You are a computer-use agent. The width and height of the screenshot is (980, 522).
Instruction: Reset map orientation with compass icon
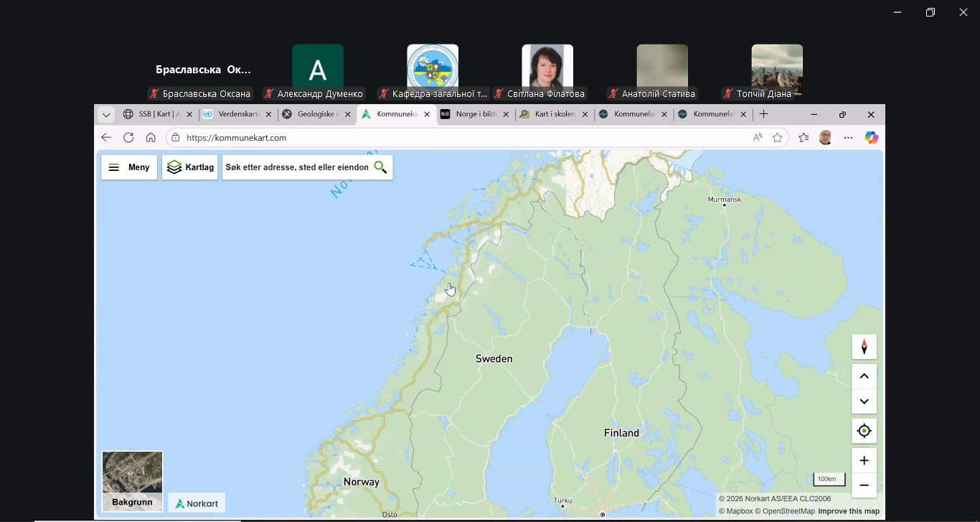(x=864, y=347)
